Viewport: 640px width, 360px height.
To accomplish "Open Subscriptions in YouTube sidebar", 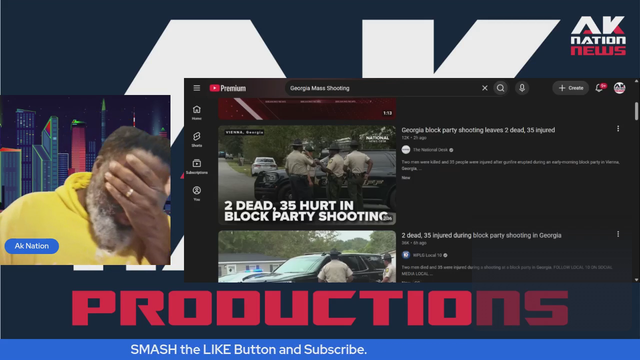I will pyautogui.click(x=197, y=167).
